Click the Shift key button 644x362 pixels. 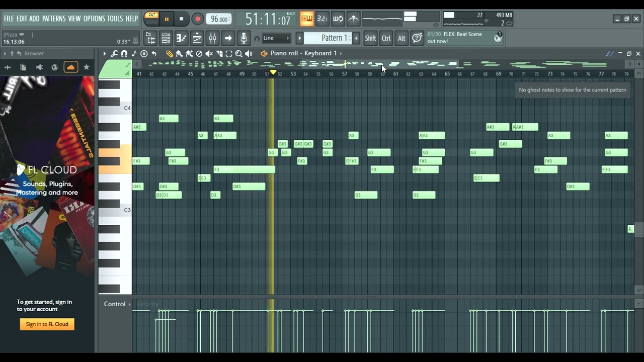click(x=370, y=38)
